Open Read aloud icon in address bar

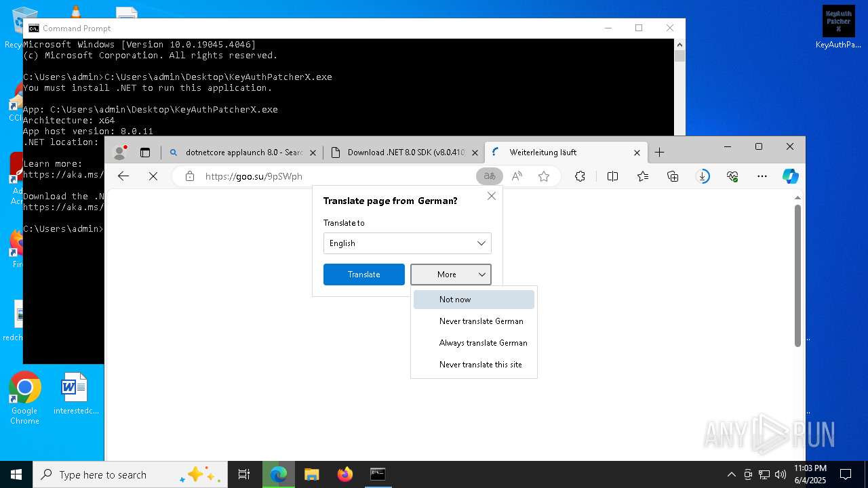coord(517,176)
